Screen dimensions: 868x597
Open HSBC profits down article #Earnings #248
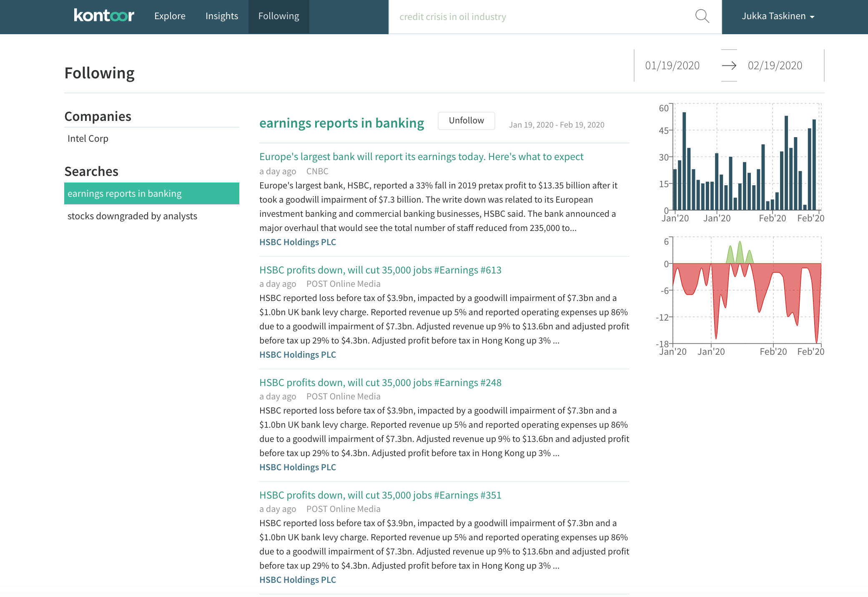click(x=380, y=383)
